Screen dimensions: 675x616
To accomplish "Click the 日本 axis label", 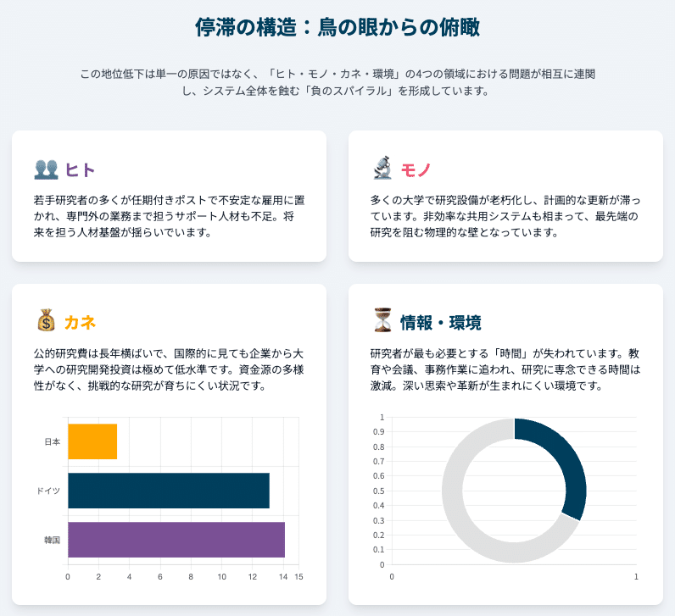I will [53, 441].
